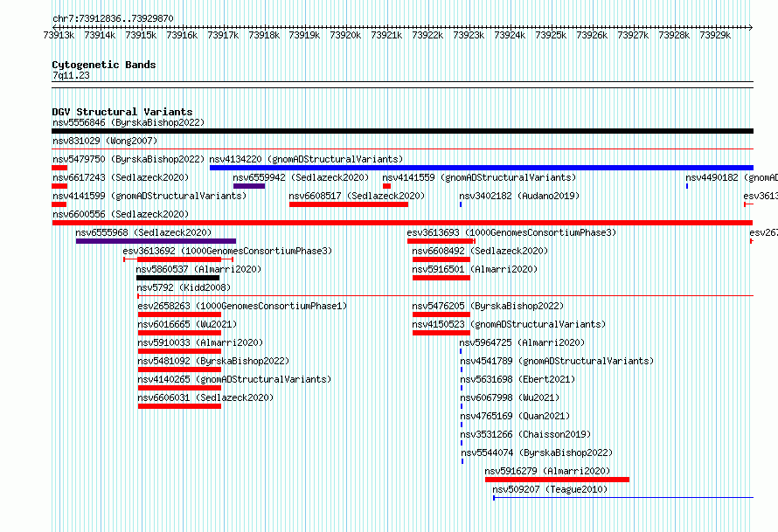Click the nsv5476205 (ByrskaBishop2022) label
The width and height of the screenshot is (778, 532).
click(x=489, y=306)
